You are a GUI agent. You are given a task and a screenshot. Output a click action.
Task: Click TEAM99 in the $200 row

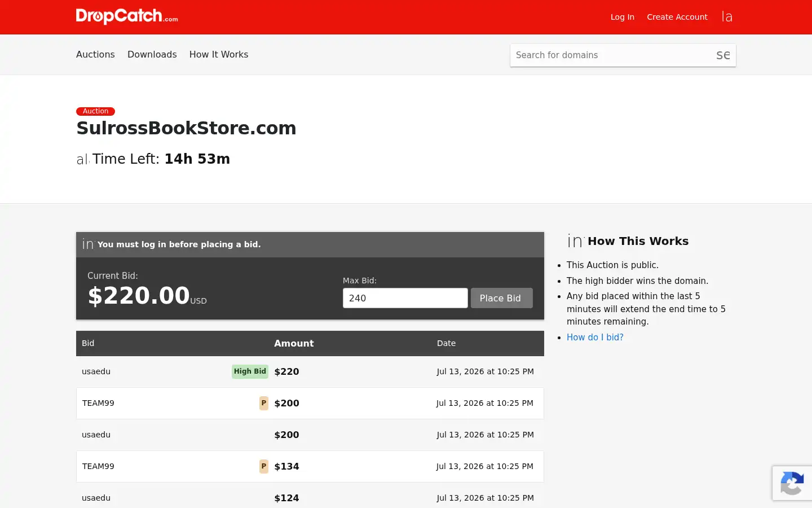click(x=98, y=403)
